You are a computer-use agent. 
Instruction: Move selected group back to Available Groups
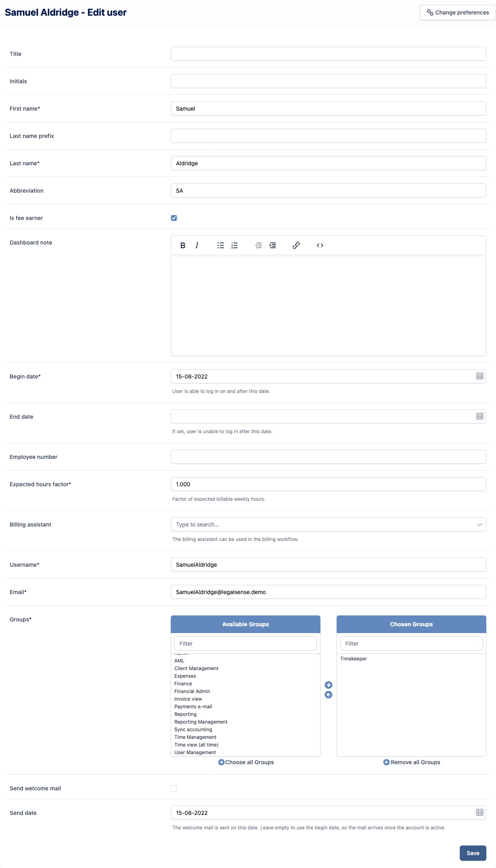329,695
